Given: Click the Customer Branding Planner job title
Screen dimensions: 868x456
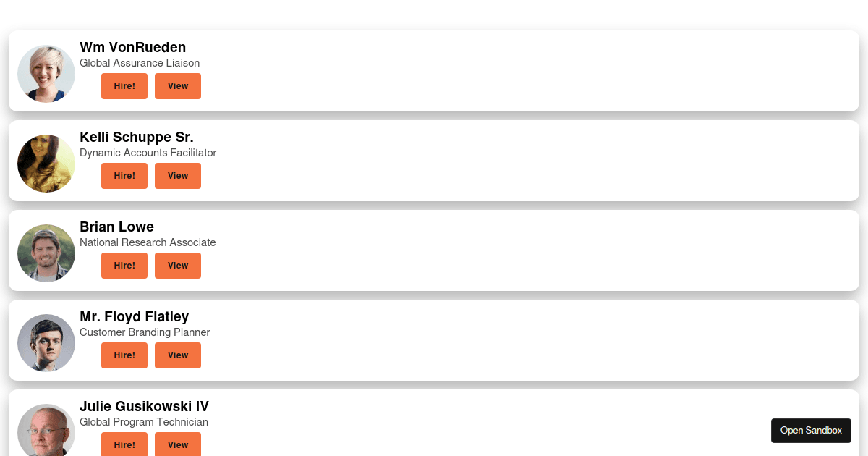Looking at the screenshot, I should [145, 332].
